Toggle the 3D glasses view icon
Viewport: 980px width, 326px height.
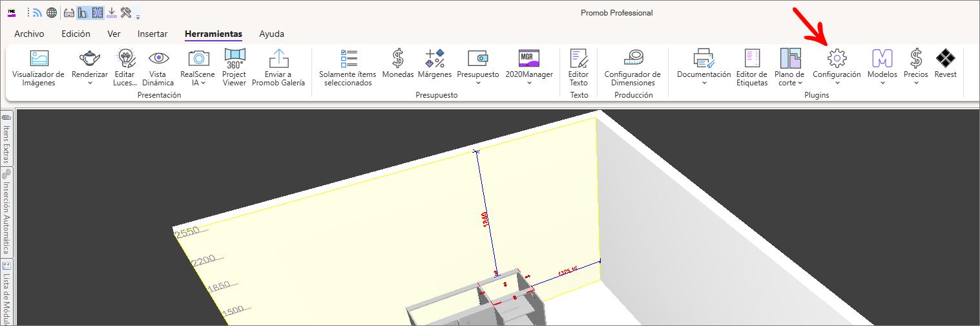69,12
